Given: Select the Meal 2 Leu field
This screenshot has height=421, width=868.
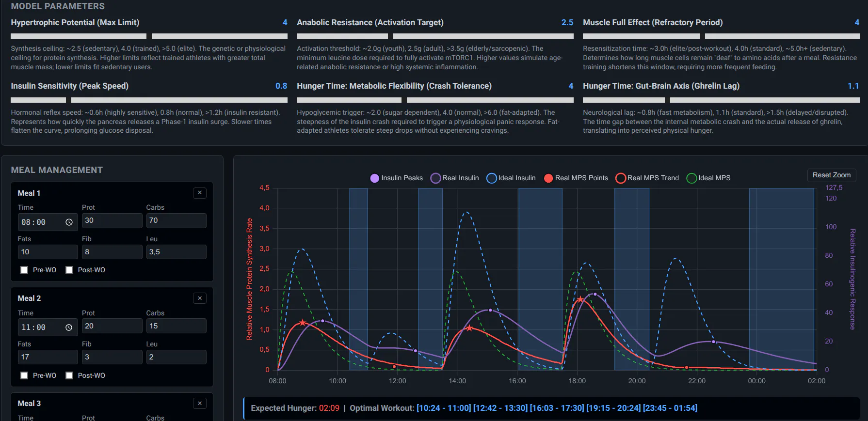Looking at the screenshot, I should coord(177,357).
